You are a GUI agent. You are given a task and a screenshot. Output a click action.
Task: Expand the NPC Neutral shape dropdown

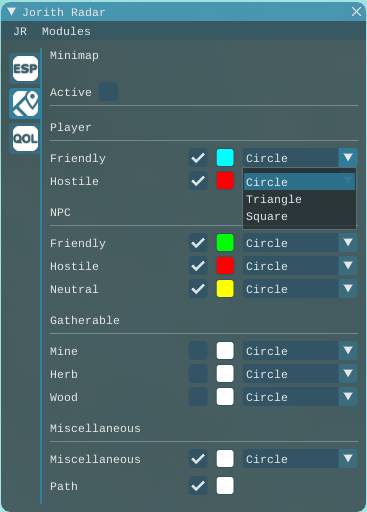(300, 289)
